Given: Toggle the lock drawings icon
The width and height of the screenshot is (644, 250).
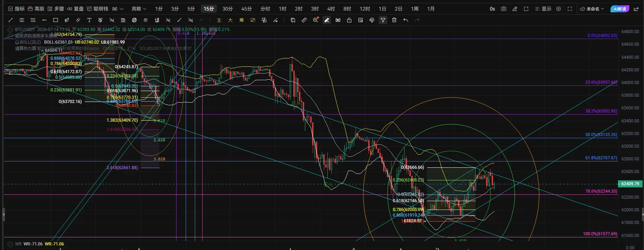Looking at the screenshot, I should tap(349, 20).
